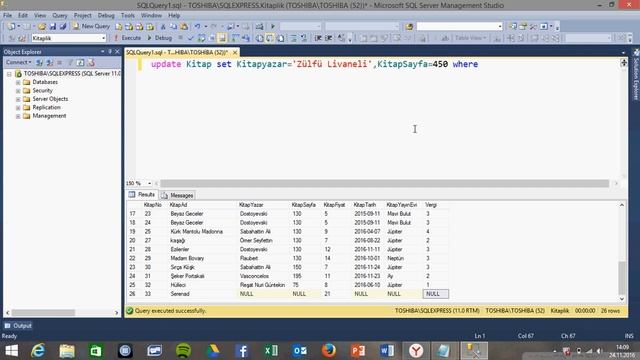The height and width of the screenshot is (360, 640).
Task: Open Excel from the taskbar
Action: (x=271, y=351)
